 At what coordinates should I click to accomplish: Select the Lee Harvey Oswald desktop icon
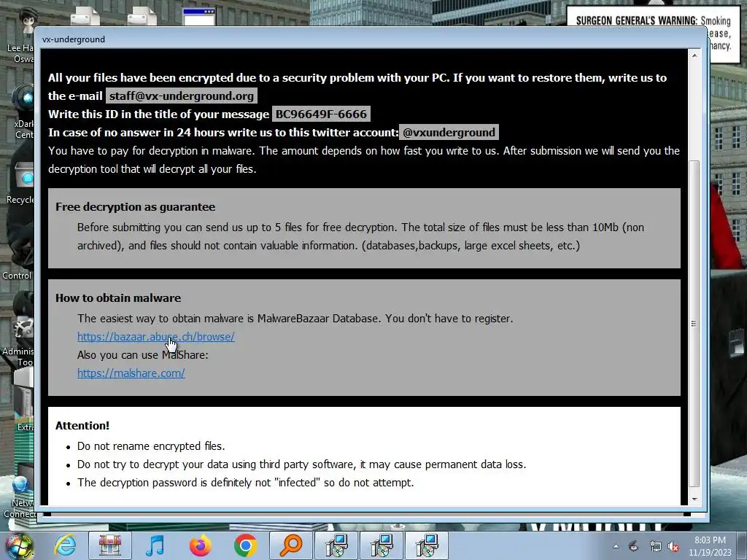[x=21, y=36]
